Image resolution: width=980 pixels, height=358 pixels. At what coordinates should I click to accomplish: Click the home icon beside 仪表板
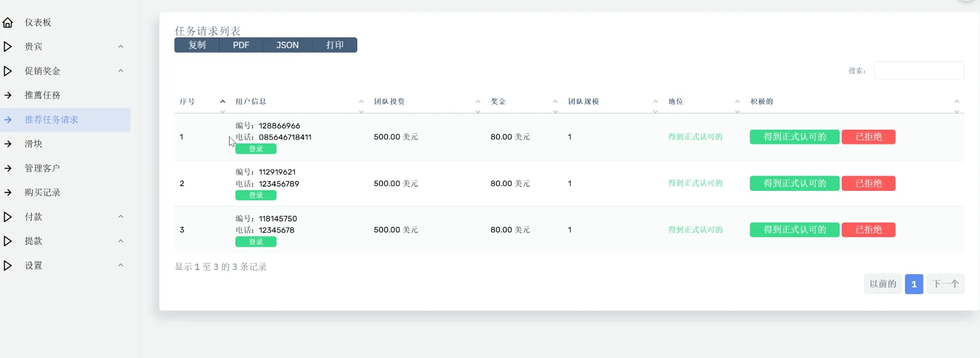point(8,23)
